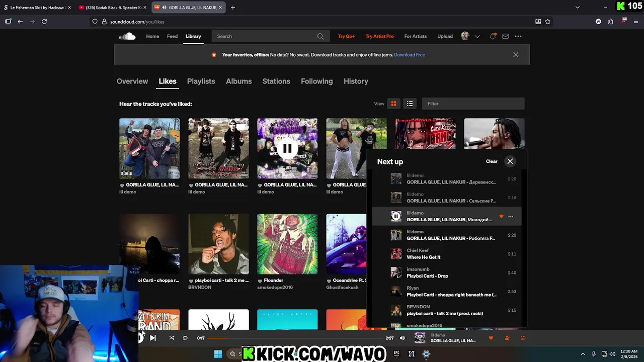The image size is (644, 362).
Task: Unlike the playing track in queue
Action: (501, 216)
